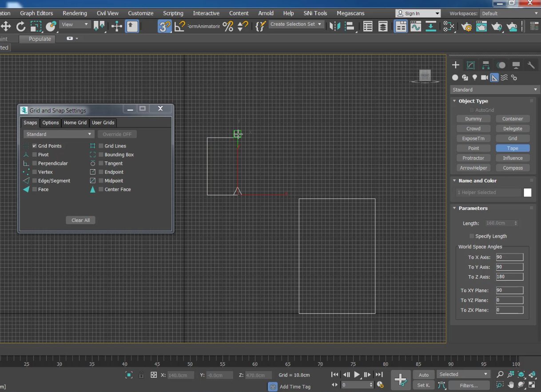Open the Align tool

pos(350,27)
